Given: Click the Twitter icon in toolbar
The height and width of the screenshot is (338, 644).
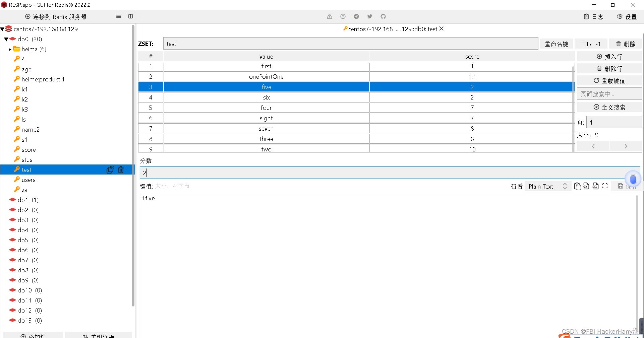Looking at the screenshot, I should pos(369,16).
